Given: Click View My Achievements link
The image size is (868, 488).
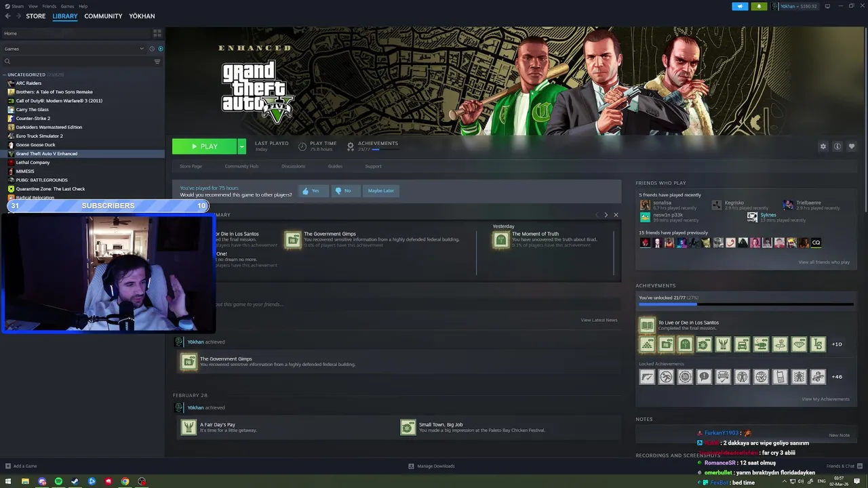Looking at the screenshot, I should pyautogui.click(x=825, y=399).
